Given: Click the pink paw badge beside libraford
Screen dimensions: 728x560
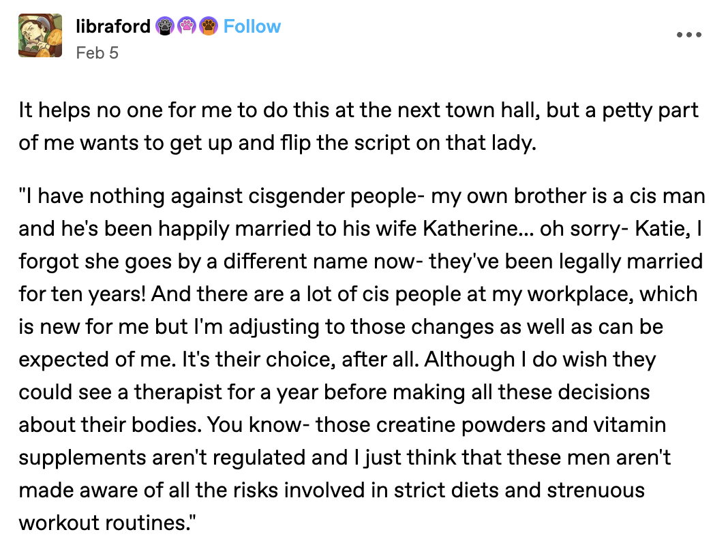Looking at the screenshot, I should click(186, 27).
